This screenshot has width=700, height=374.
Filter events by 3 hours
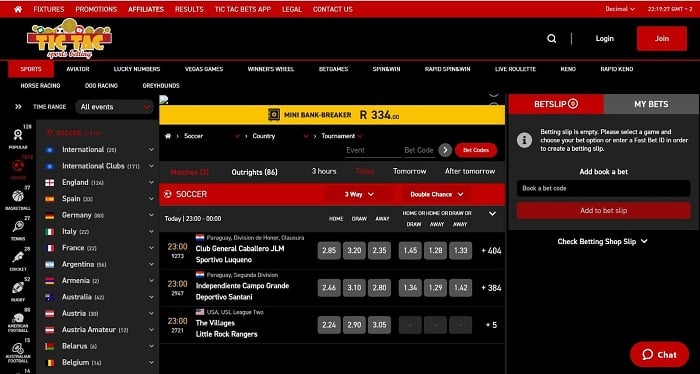324,171
